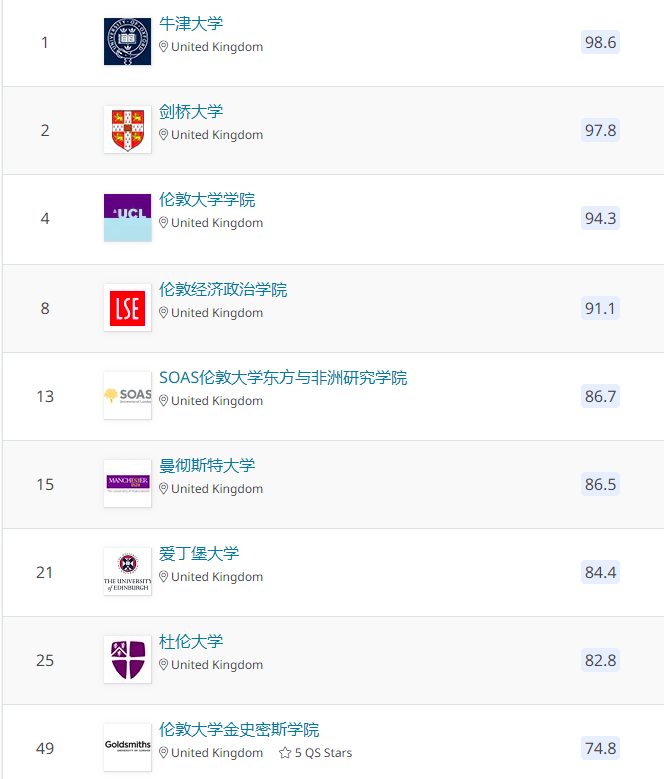Image resolution: width=664 pixels, height=779 pixels.
Task: Click the University of Edinburgh logo
Action: [x=127, y=572]
